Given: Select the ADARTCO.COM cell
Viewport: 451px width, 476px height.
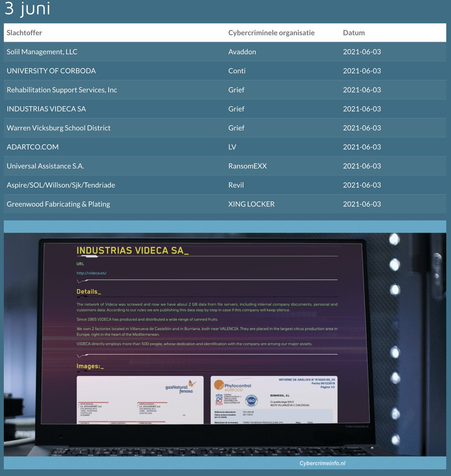Looking at the screenshot, I should (x=32, y=147).
